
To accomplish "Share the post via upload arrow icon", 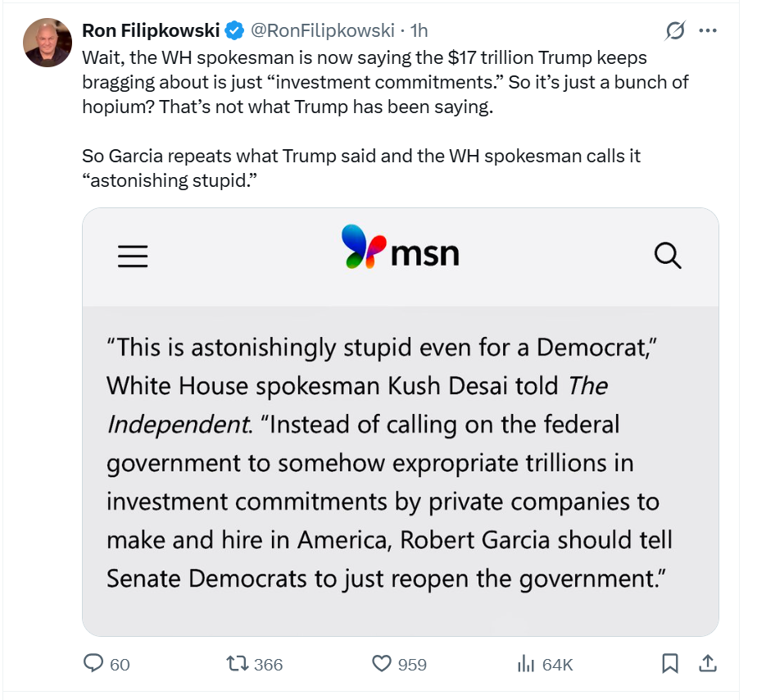I will coord(709,662).
